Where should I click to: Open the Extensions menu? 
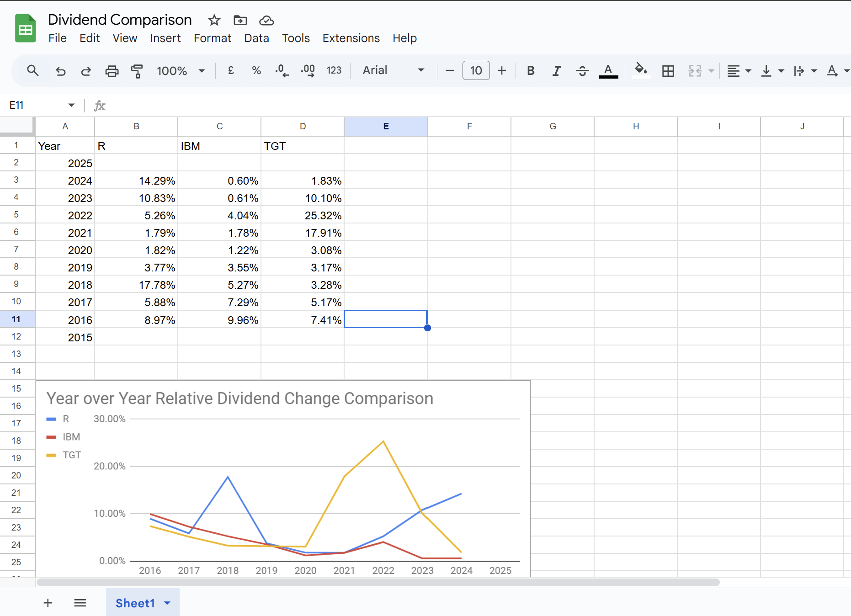[351, 38]
